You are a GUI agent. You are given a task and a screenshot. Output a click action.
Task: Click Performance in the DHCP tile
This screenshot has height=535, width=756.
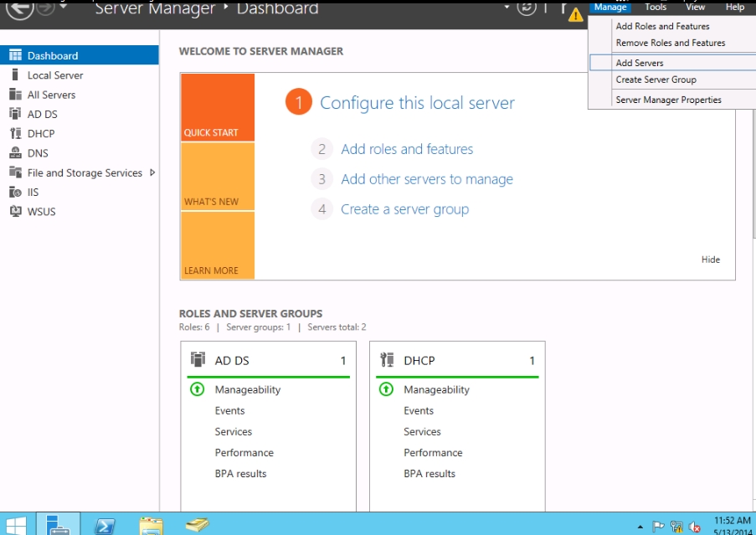[x=433, y=453]
